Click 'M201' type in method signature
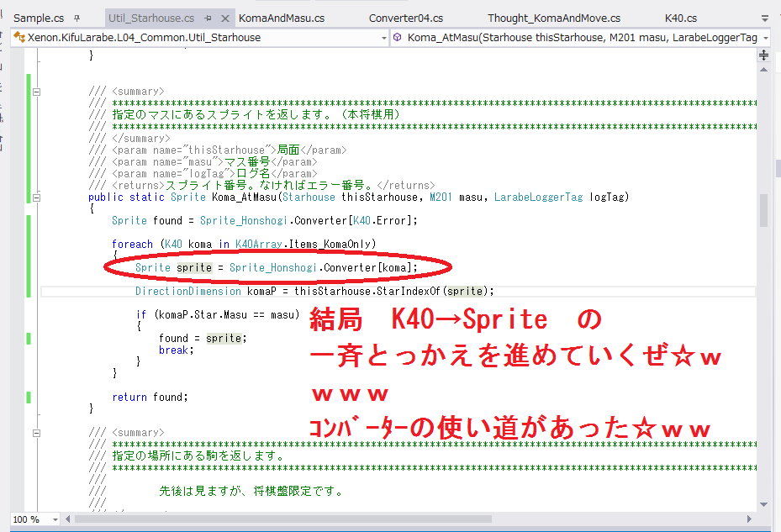 tap(441, 198)
